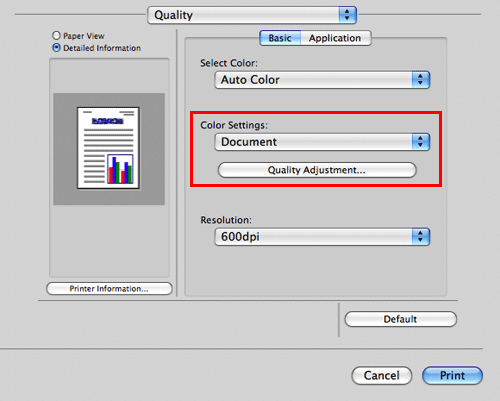
Task: Click the document preview thumbnail
Action: tap(108, 148)
